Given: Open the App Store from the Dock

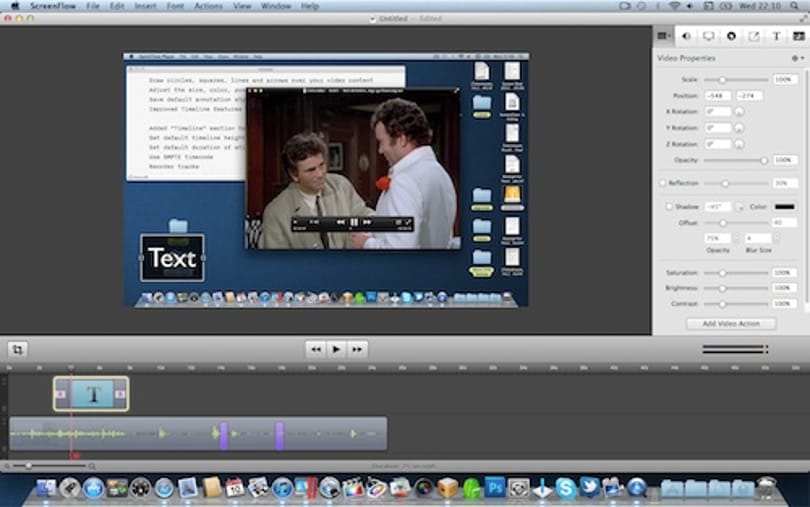Looking at the screenshot, I should 94,487.
